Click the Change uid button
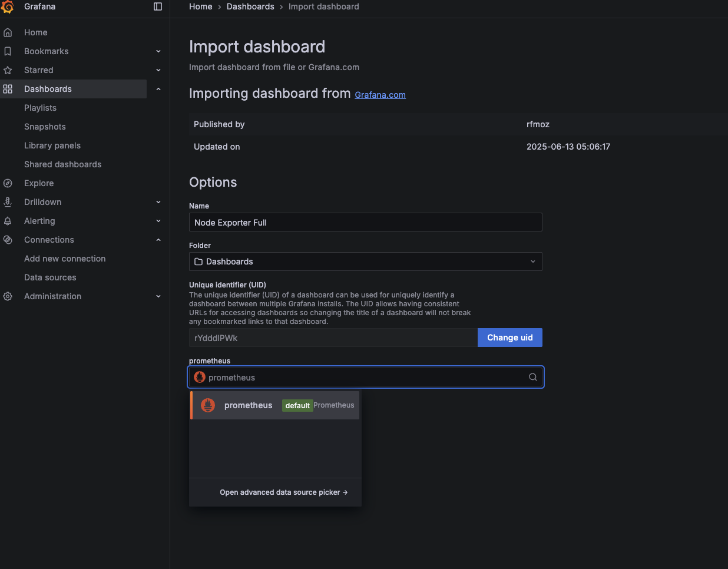The height and width of the screenshot is (569, 728). [x=510, y=338]
